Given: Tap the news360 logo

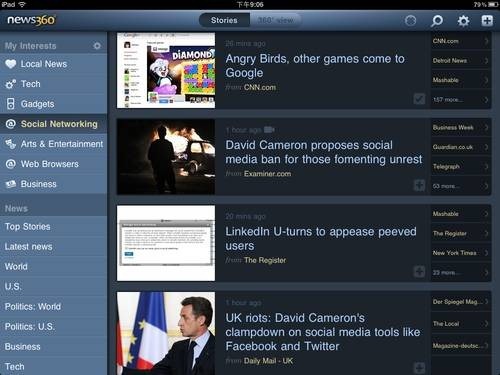Looking at the screenshot, I should point(31,20).
